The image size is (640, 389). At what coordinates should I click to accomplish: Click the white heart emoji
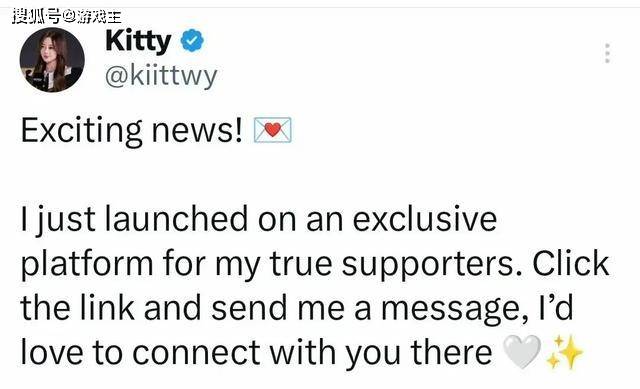[522, 352]
